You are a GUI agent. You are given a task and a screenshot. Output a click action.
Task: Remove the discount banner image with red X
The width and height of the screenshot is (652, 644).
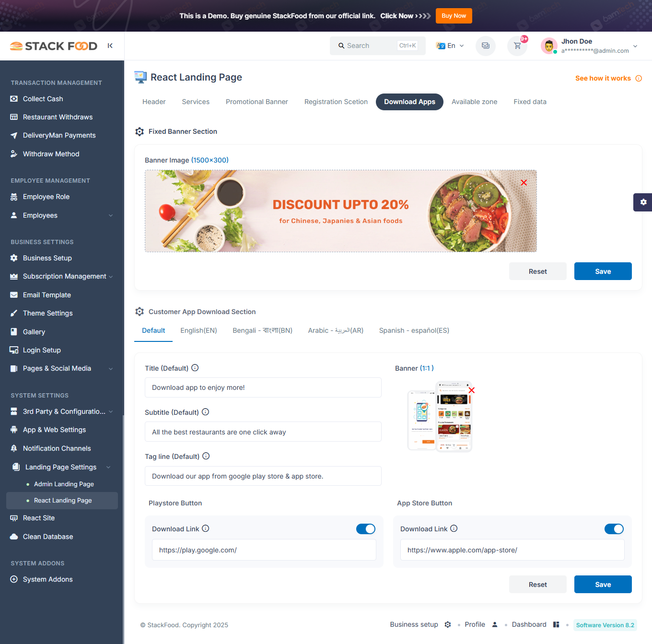point(524,183)
